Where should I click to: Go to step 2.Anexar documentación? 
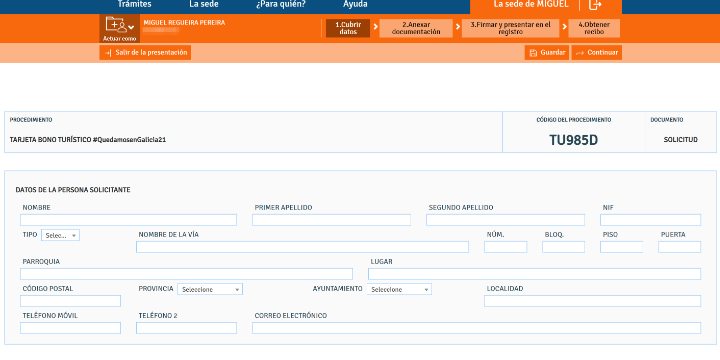pyautogui.click(x=416, y=28)
